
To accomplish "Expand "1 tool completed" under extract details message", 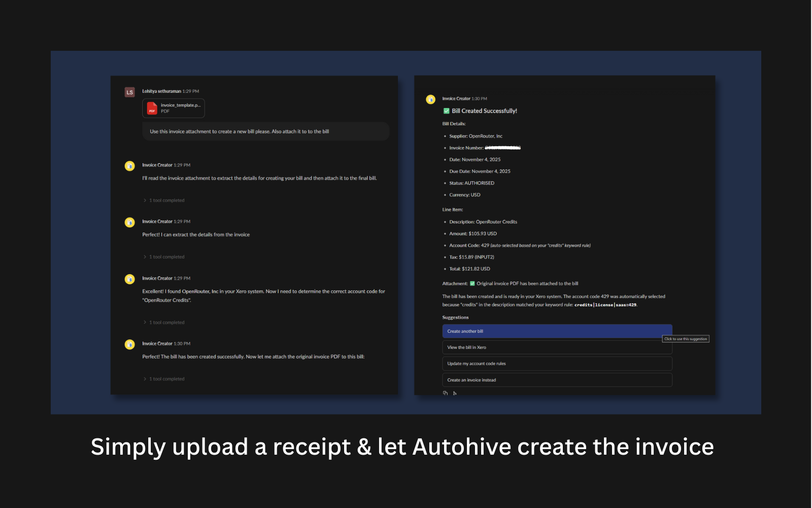I will tap(164, 257).
